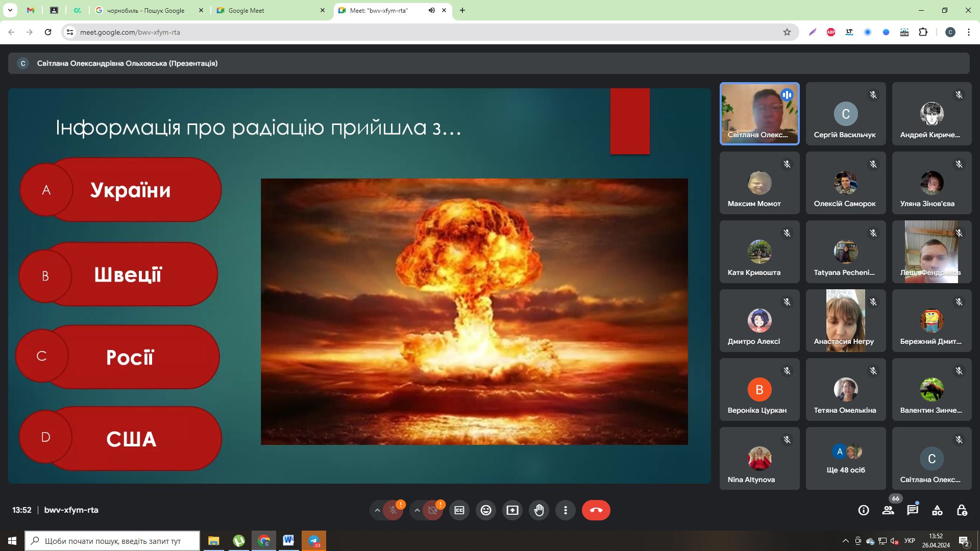This screenshot has height=551, width=980.
Task: Open tab search dropdown arrow in Chrome
Action: click(x=10, y=10)
